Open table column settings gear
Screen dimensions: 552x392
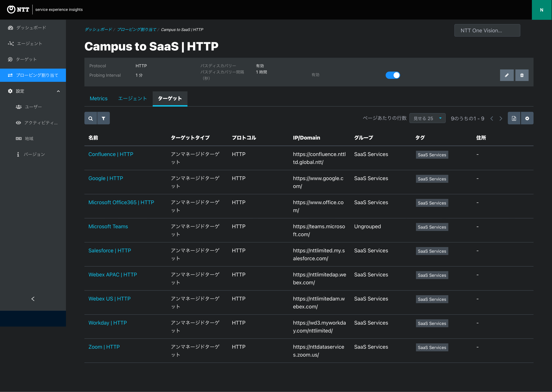(527, 118)
